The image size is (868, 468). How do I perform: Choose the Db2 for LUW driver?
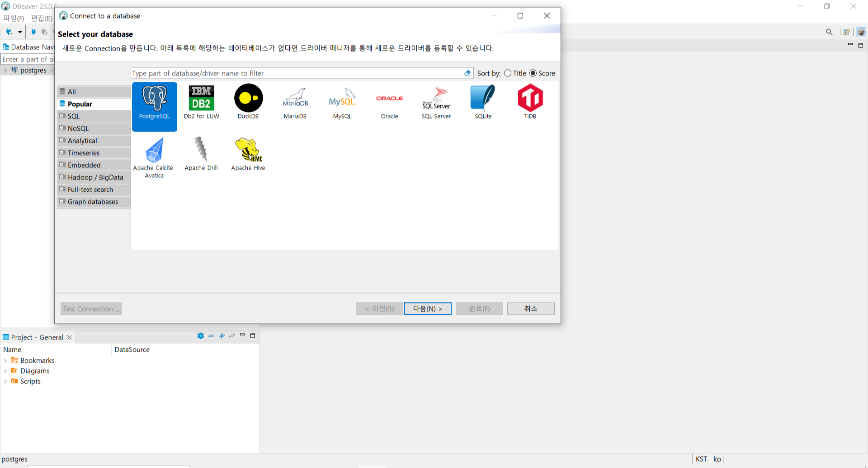pyautogui.click(x=201, y=103)
